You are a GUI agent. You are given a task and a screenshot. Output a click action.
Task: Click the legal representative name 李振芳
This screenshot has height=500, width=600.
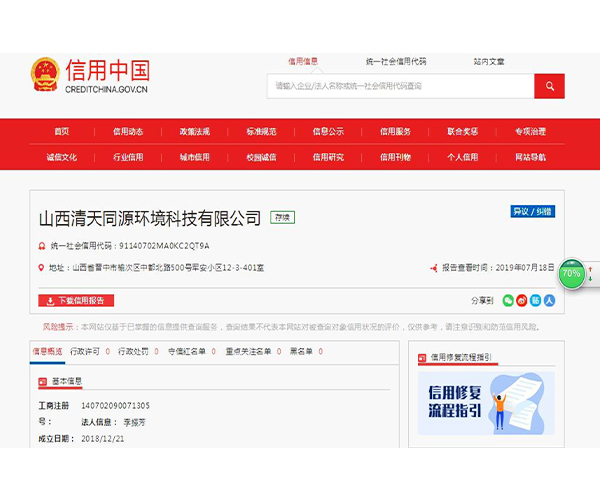coord(134,422)
